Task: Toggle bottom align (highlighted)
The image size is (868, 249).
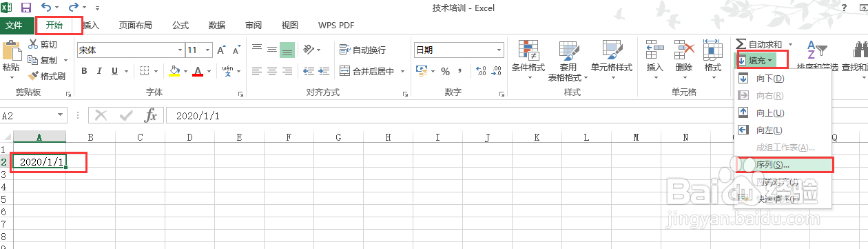Action: click(287, 49)
